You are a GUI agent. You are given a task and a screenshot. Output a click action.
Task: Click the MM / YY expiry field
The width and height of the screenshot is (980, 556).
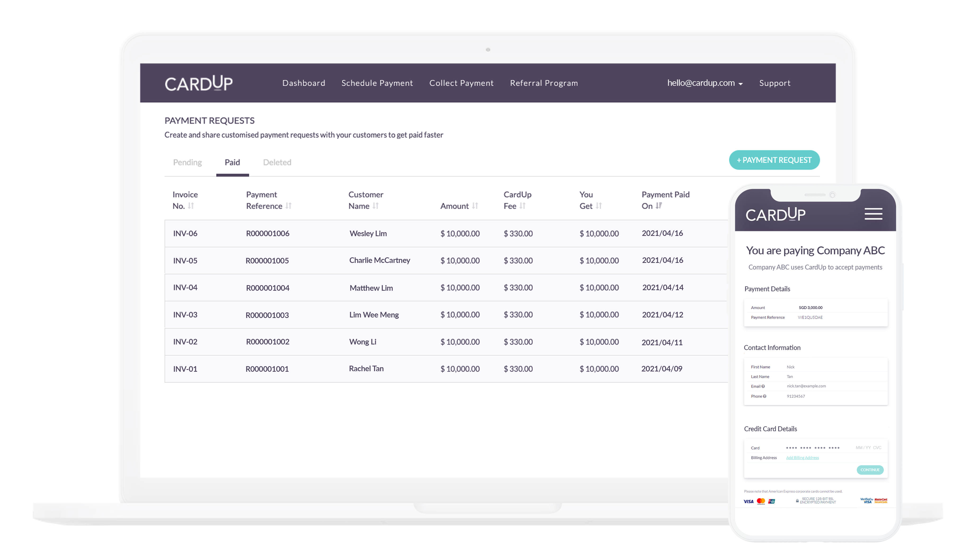[x=863, y=447]
